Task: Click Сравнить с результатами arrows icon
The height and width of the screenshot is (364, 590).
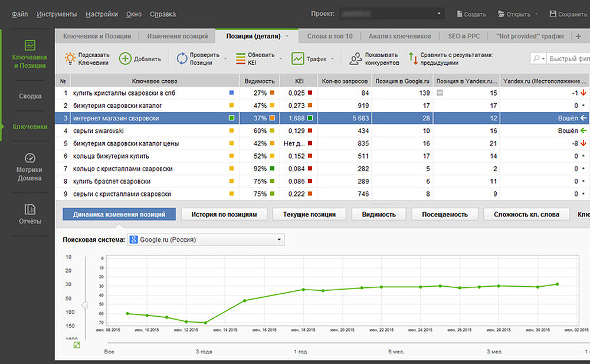Action: (x=412, y=58)
